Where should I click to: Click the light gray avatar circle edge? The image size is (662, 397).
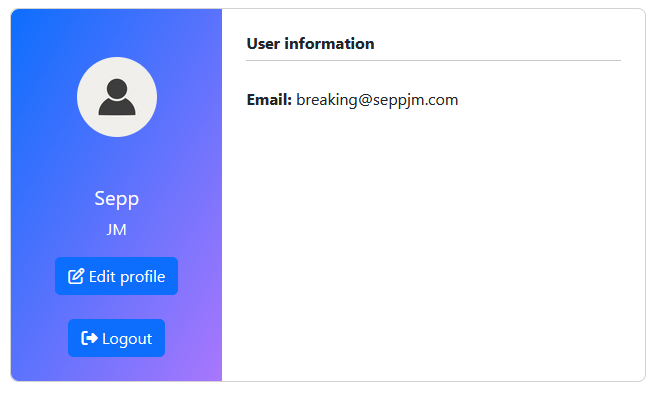coord(80,97)
